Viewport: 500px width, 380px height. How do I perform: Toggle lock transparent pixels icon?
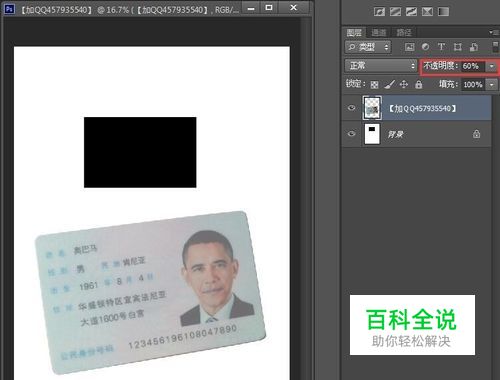(x=374, y=85)
